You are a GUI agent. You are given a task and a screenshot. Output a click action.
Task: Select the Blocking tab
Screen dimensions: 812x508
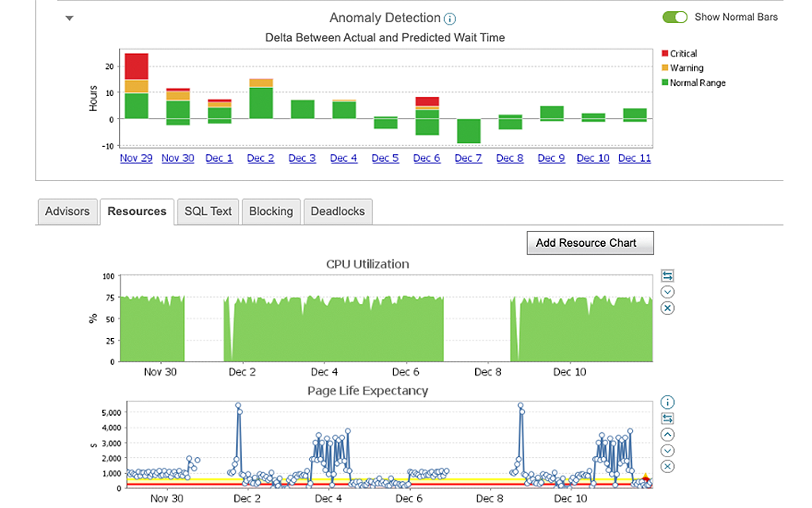[270, 211]
